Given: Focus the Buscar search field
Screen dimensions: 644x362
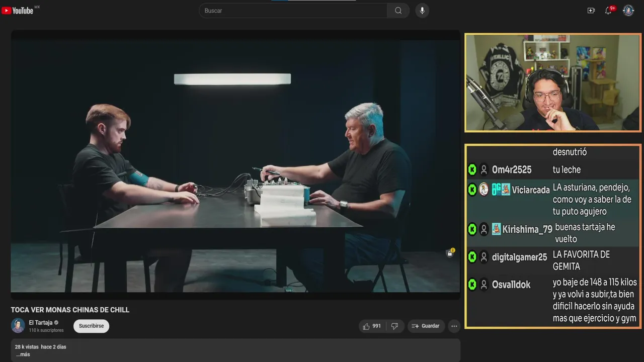Looking at the screenshot, I should (x=293, y=11).
